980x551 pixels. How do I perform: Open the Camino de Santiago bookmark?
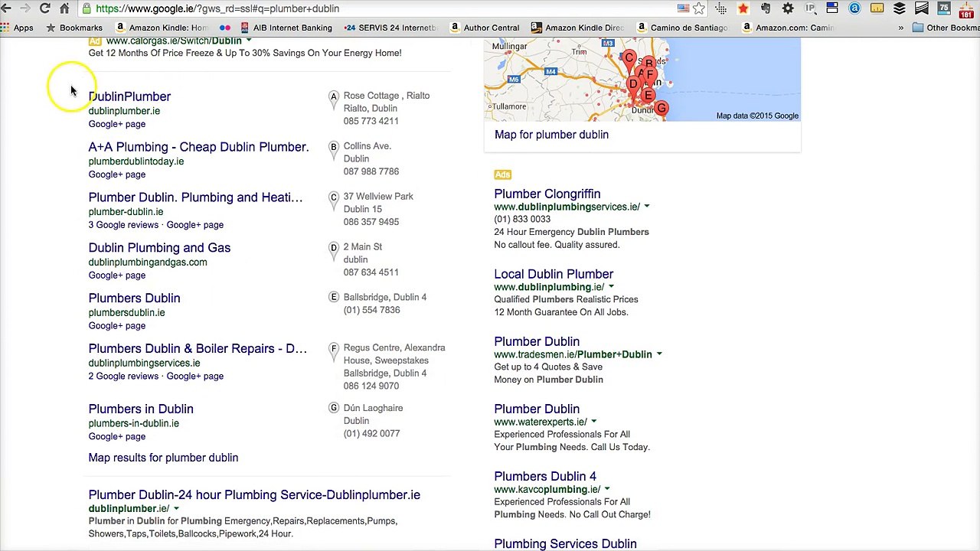[x=682, y=28]
